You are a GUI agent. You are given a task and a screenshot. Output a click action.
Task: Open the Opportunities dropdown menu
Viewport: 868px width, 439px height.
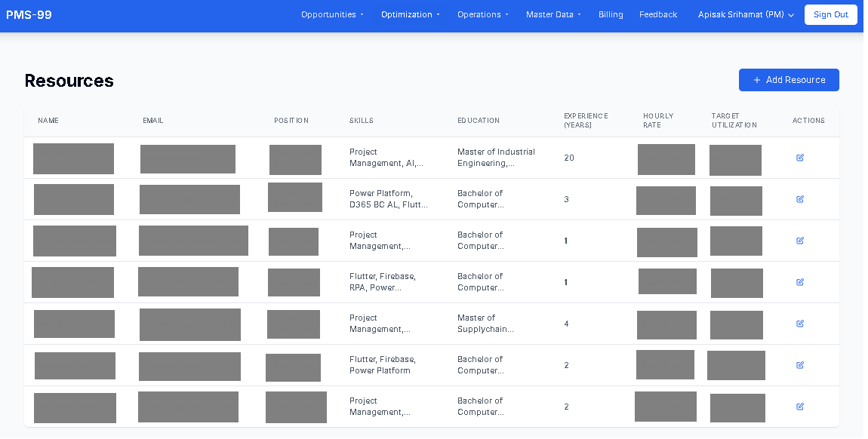tap(332, 14)
